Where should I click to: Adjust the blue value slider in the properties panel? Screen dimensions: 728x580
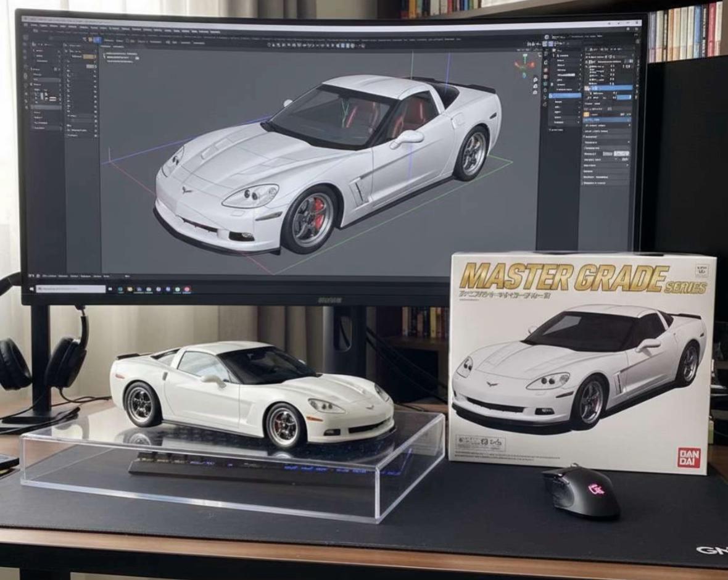click(x=624, y=97)
